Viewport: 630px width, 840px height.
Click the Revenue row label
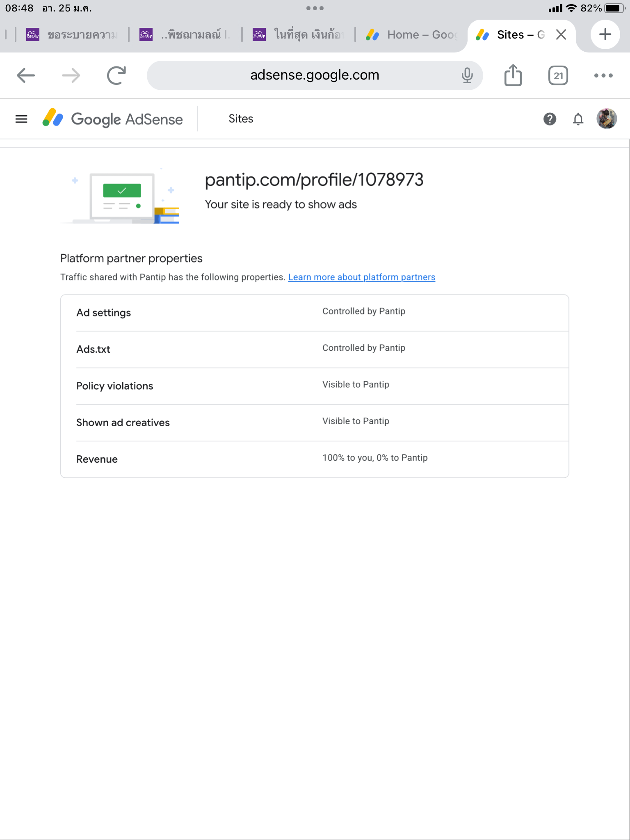tap(97, 459)
